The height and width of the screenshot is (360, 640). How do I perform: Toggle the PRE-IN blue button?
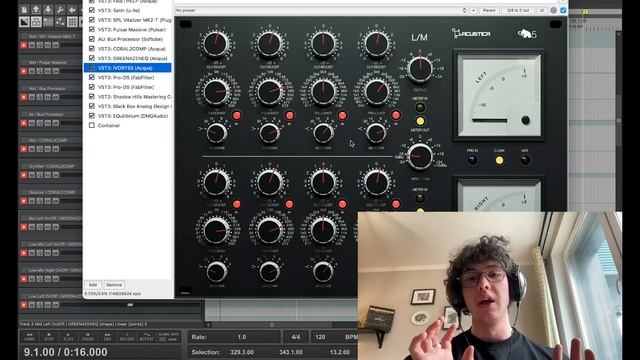click(472, 160)
